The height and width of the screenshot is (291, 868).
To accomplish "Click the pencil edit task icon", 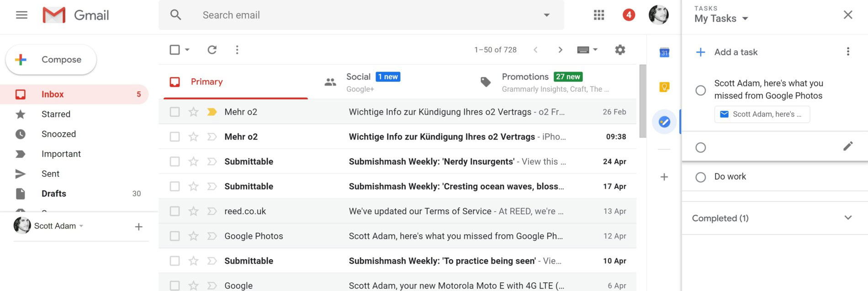I will [847, 146].
